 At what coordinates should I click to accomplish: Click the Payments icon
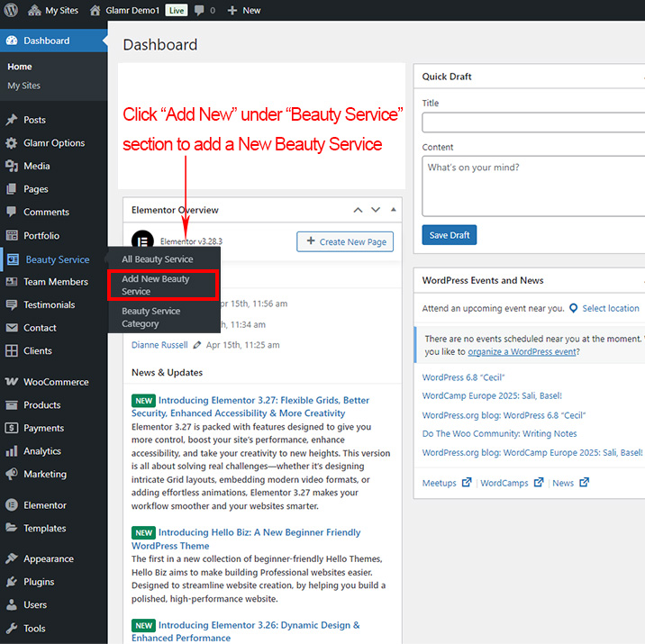tap(12, 428)
